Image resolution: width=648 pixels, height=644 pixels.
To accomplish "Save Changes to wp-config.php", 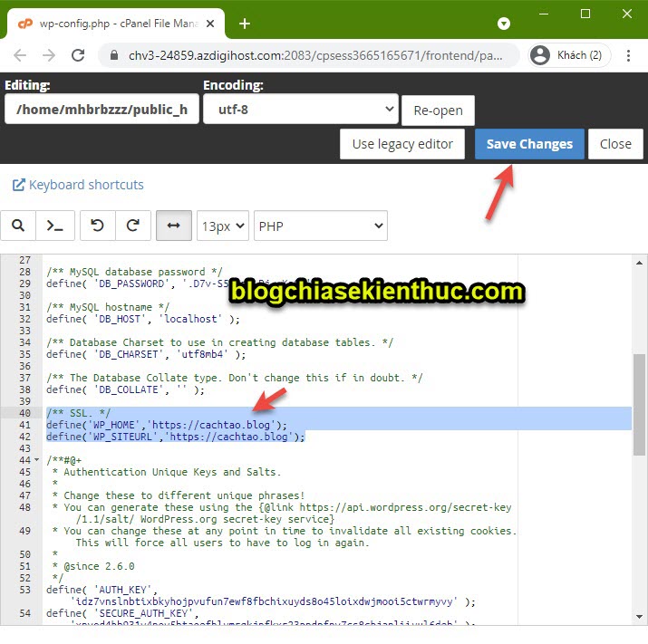I will click(529, 144).
